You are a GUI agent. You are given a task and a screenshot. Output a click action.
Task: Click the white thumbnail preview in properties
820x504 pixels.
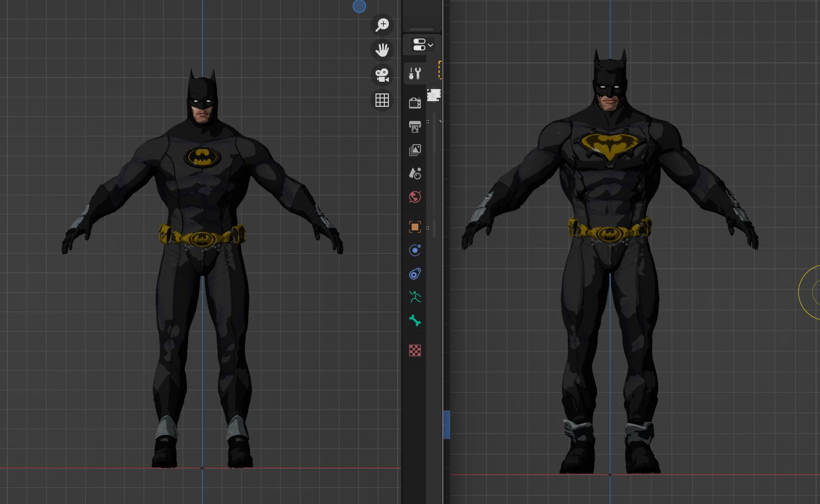coord(434,95)
